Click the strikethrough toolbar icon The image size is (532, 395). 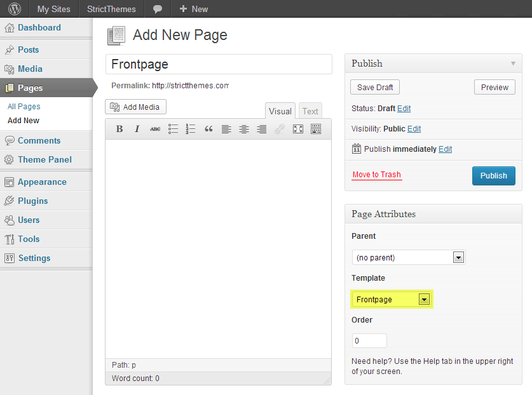coord(155,129)
